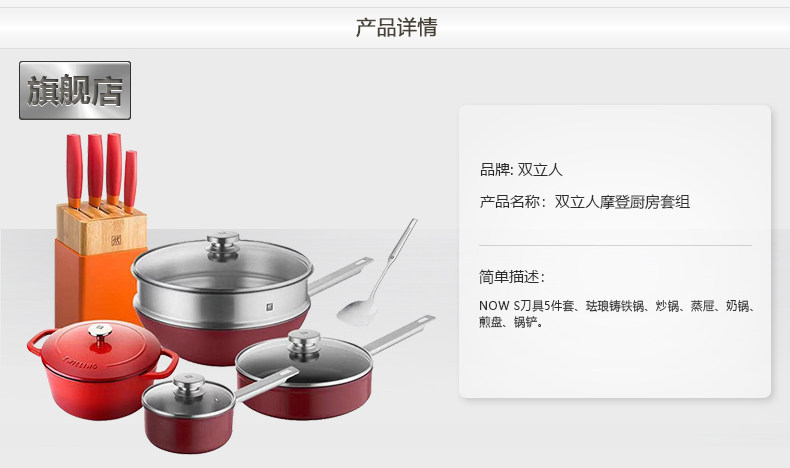
Task: Click the NOW S刀具5件套 description text
Action: point(526,306)
